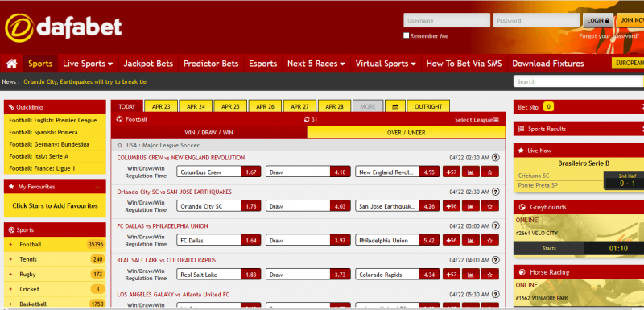Open stats chart for Orlando City SC match

tap(471, 206)
